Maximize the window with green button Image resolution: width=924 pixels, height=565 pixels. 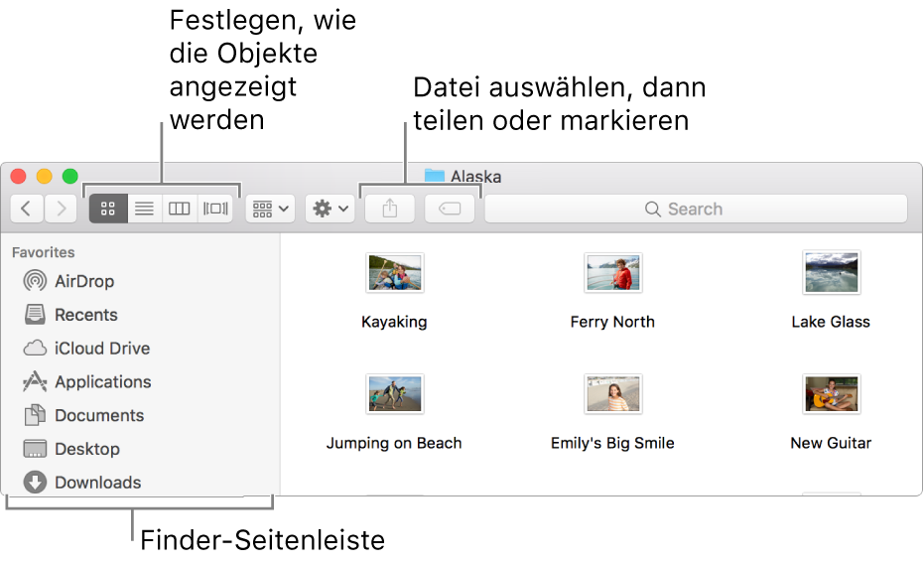point(70,176)
